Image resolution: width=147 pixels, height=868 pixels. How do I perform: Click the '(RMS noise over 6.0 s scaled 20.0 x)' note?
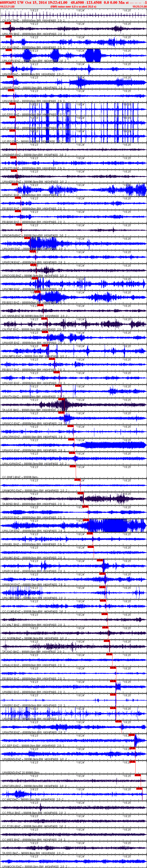click(73, 6)
